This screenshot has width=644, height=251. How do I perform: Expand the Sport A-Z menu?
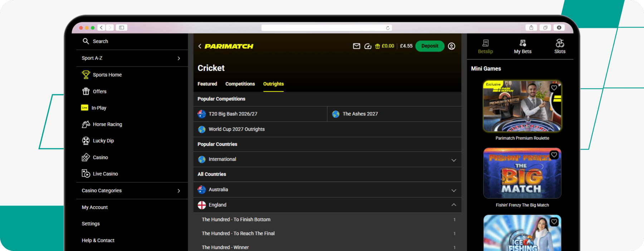(x=132, y=58)
